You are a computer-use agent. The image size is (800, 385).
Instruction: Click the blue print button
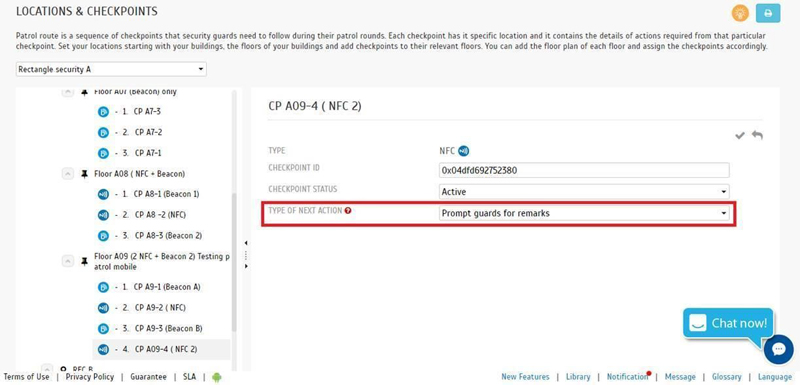[x=768, y=13]
